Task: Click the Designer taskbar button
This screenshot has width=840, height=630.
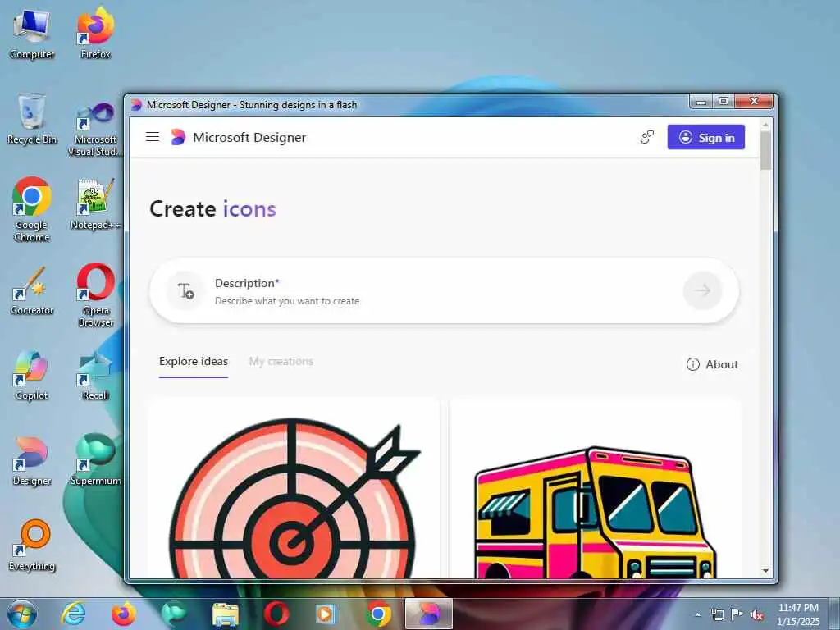Action: [428, 614]
